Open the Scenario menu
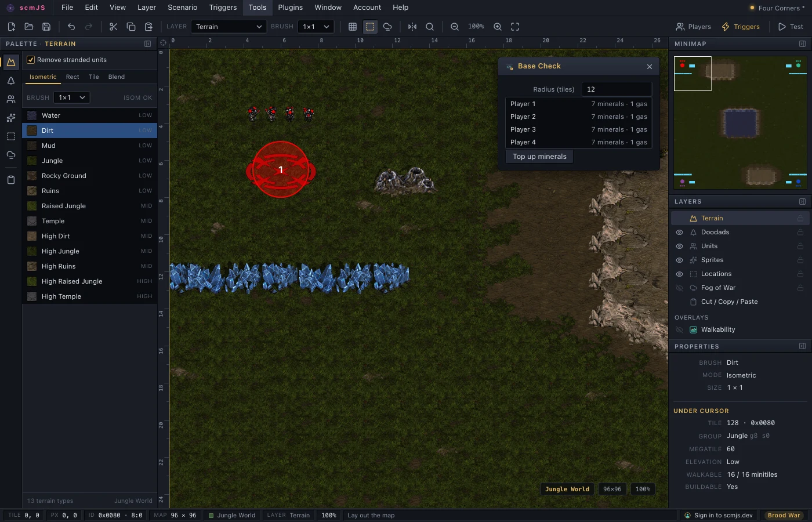The width and height of the screenshot is (812, 522). (x=183, y=8)
